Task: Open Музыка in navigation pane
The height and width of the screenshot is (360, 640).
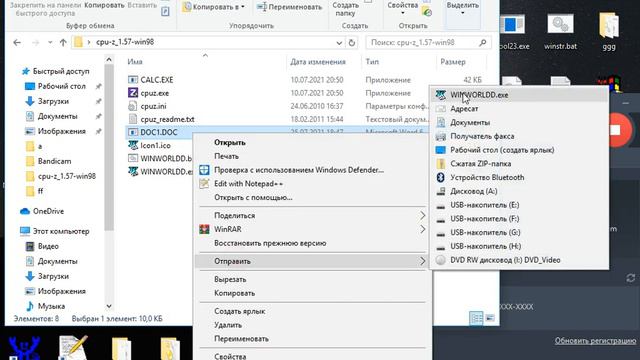Action: point(51,306)
